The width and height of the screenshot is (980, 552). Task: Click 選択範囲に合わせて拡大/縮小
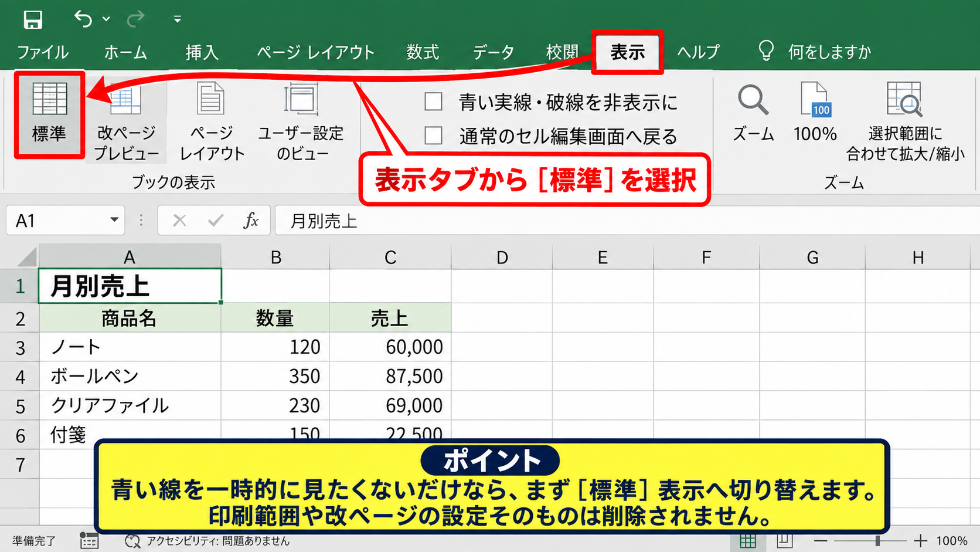(x=906, y=121)
